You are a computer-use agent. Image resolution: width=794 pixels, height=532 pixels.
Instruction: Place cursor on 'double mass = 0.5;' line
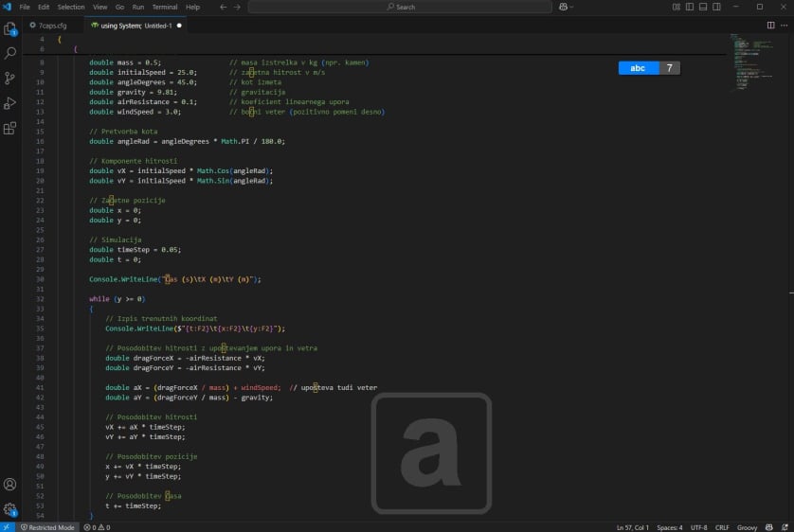(x=125, y=62)
